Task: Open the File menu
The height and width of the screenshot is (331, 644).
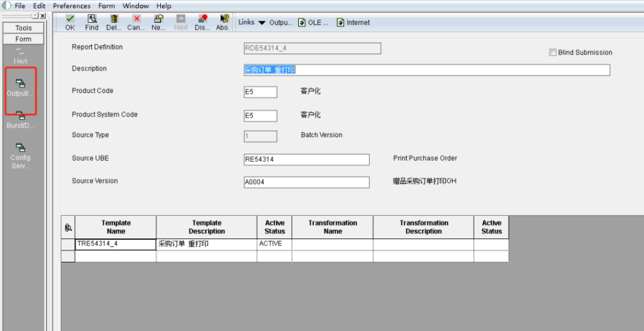Action: click(20, 6)
